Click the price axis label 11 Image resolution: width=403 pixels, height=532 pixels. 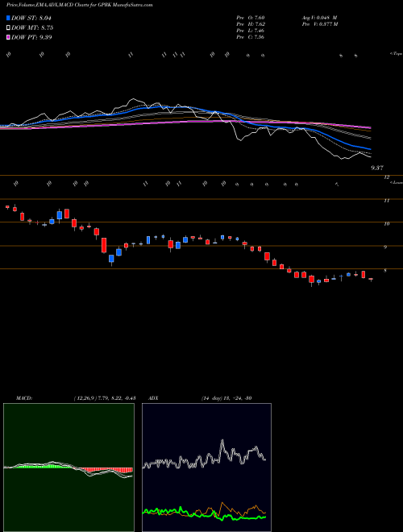coord(386,201)
